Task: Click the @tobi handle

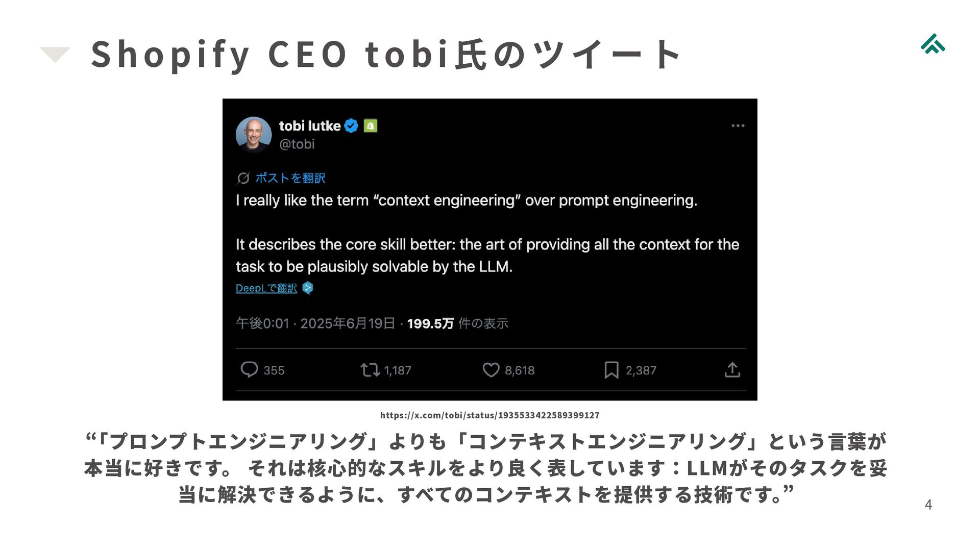Action: coord(297,144)
